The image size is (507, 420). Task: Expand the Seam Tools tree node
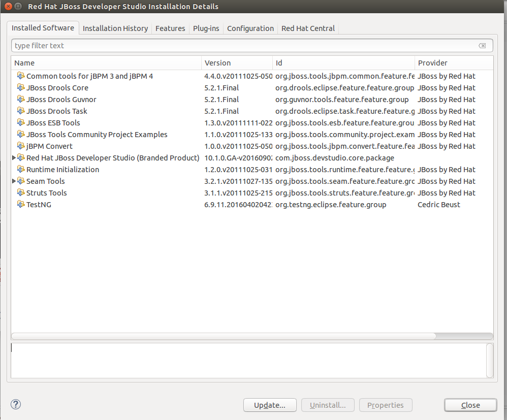[14, 181]
